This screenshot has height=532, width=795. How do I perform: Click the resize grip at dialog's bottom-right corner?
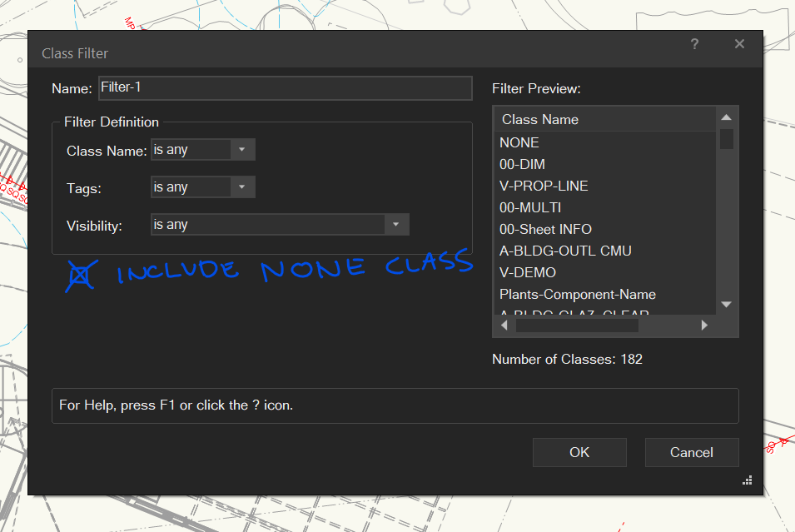pos(747,480)
